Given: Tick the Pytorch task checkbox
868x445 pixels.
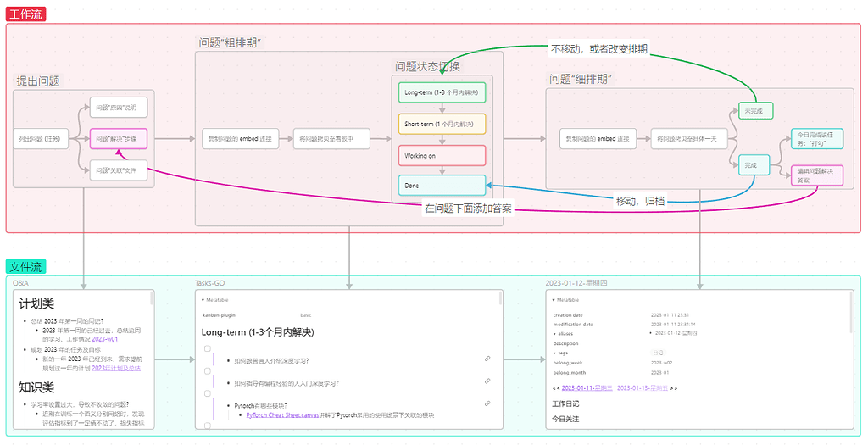Looking at the screenshot, I should (208, 394).
